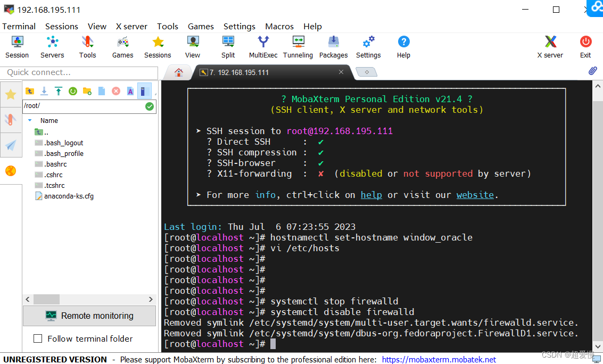Open the Tools sidebar tab

point(11,120)
